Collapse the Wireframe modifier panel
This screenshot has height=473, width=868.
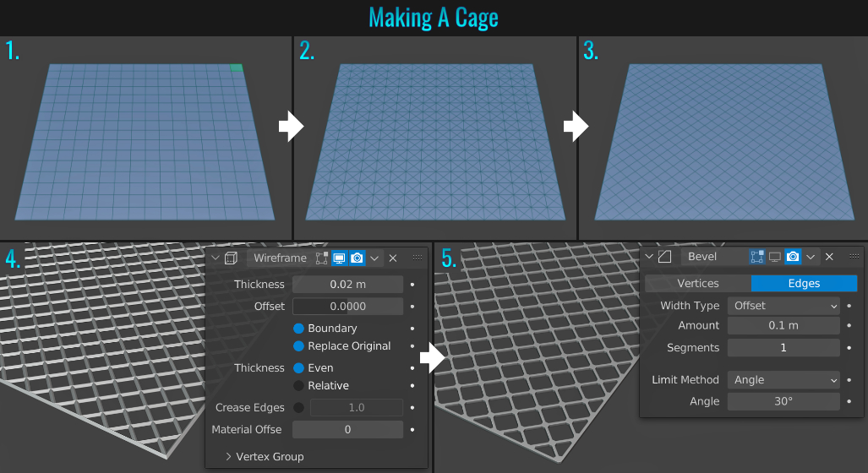tap(216, 258)
